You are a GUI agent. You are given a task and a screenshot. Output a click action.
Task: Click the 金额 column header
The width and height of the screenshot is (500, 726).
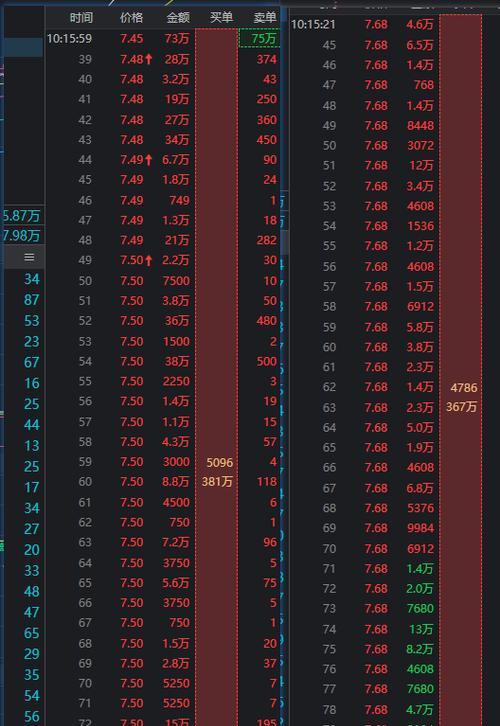(x=178, y=18)
